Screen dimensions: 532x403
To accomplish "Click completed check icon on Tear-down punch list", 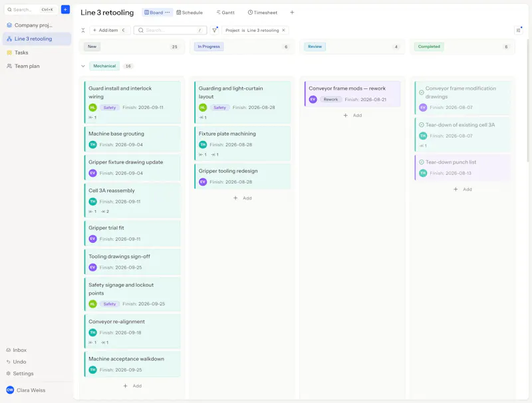I will tap(422, 162).
